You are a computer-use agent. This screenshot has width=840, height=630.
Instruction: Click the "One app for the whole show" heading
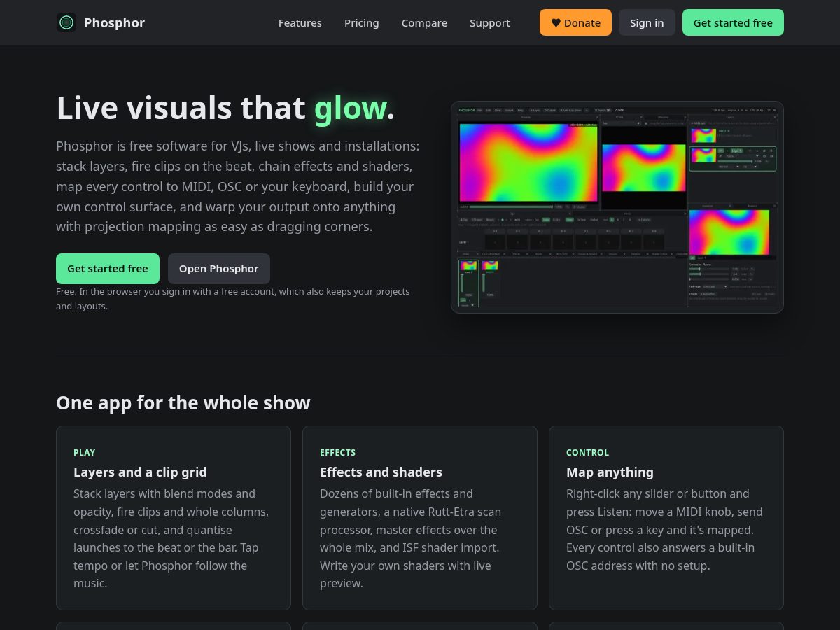[183, 403]
